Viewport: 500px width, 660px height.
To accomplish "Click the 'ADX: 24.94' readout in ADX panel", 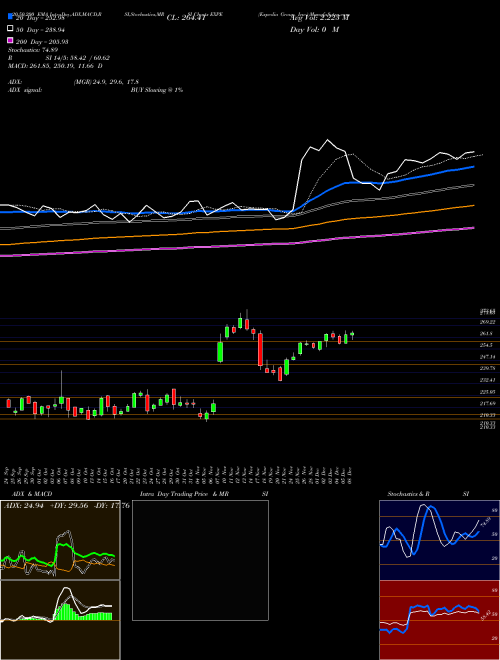I will click(x=22, y=506).
